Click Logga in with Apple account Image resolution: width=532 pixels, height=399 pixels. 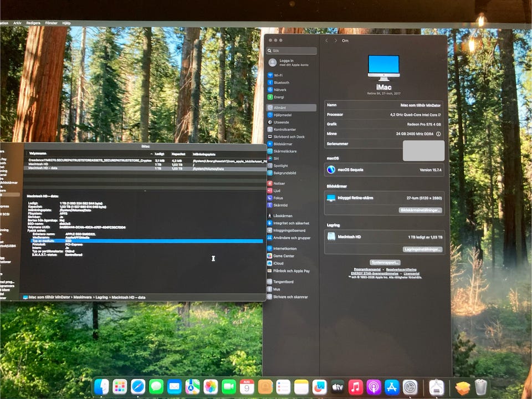[289, 63]
